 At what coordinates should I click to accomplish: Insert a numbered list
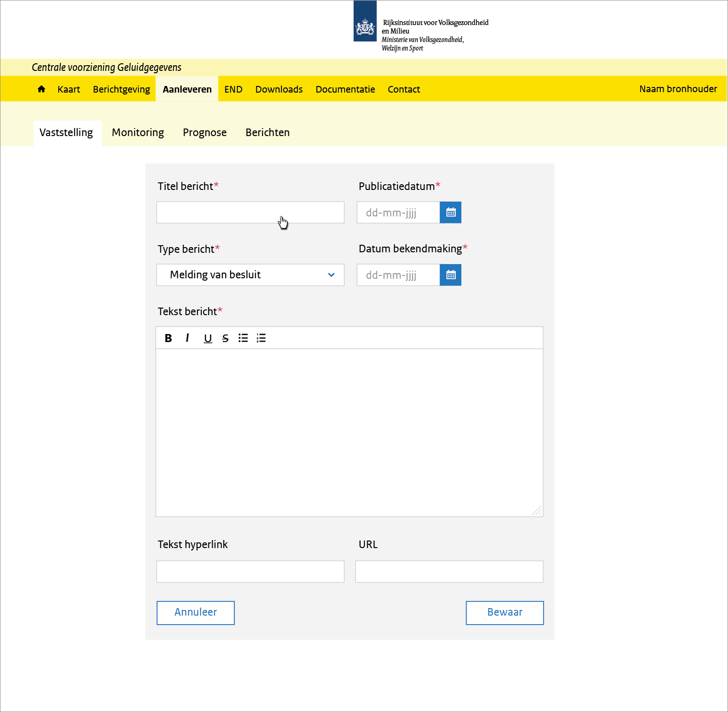pos(261,338)
